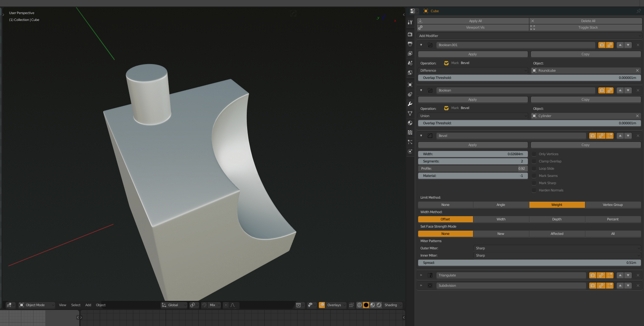Enable the Harden Normals checkbox
This screenshot has width=644, height=326.
(534, 190)
